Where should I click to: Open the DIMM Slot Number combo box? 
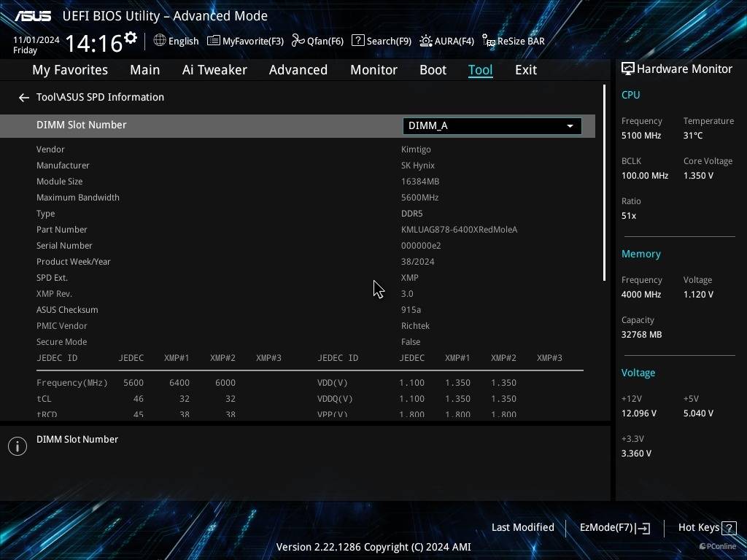[492, 126]
